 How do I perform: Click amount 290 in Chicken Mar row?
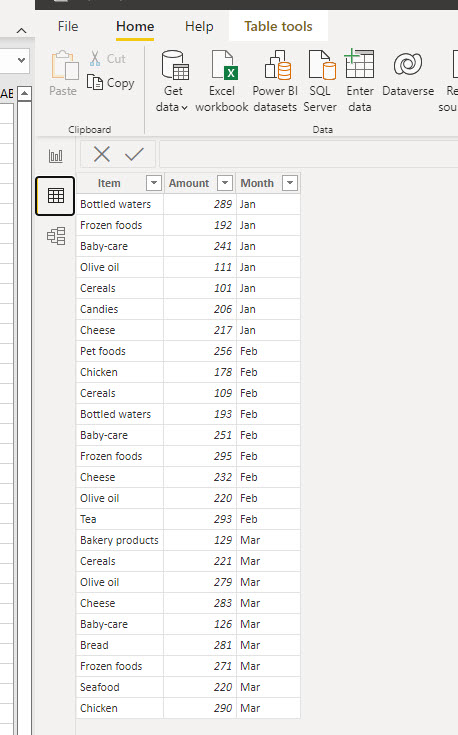tap(223, 708)
